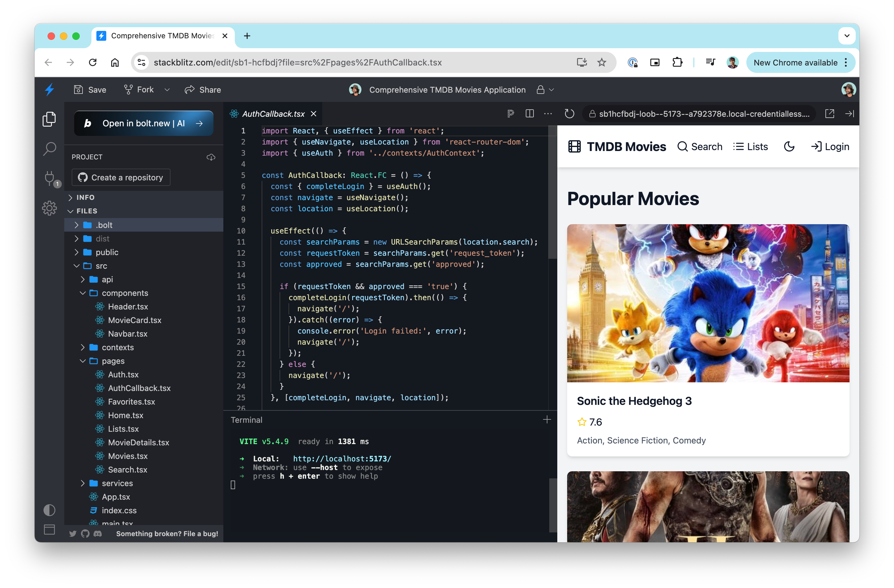Open preview in a new window

[830, 114]
